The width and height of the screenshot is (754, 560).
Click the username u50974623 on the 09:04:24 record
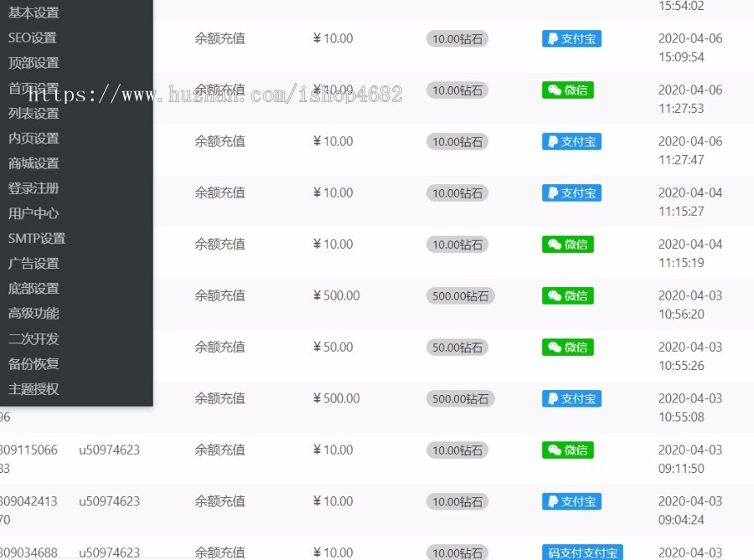[x=109, y=501]
